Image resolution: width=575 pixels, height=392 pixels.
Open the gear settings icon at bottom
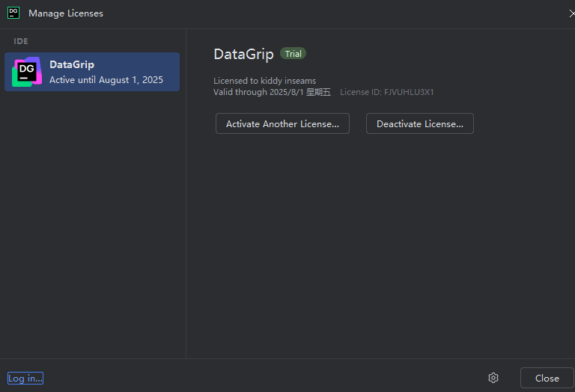[x=493, y=378]
